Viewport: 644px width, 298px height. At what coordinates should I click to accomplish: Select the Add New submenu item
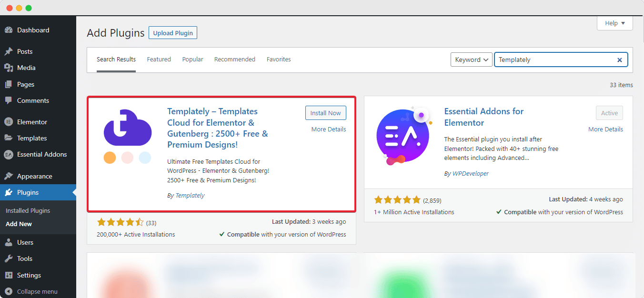click(x=19, y=224)
